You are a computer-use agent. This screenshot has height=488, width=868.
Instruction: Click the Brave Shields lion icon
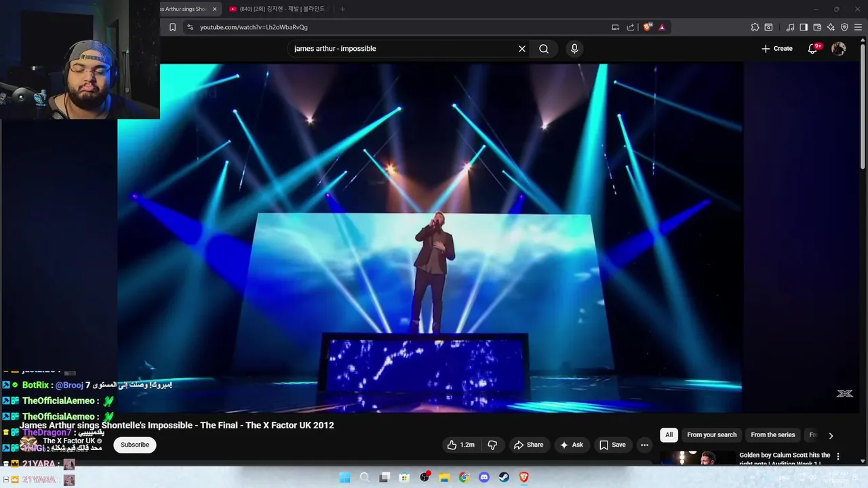(647, 27)
